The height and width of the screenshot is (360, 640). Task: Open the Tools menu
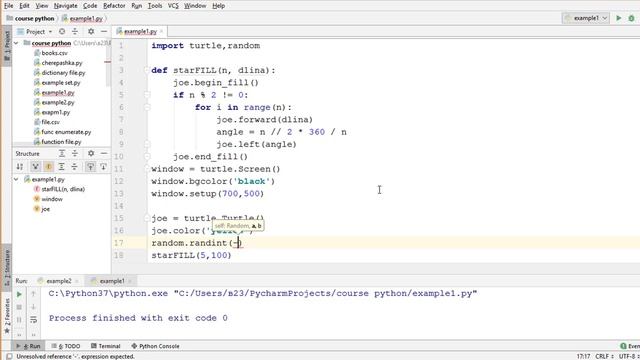click(155, 6)
